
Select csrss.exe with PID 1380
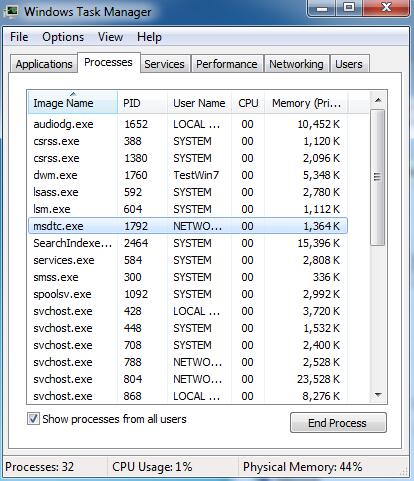[188, 158]
